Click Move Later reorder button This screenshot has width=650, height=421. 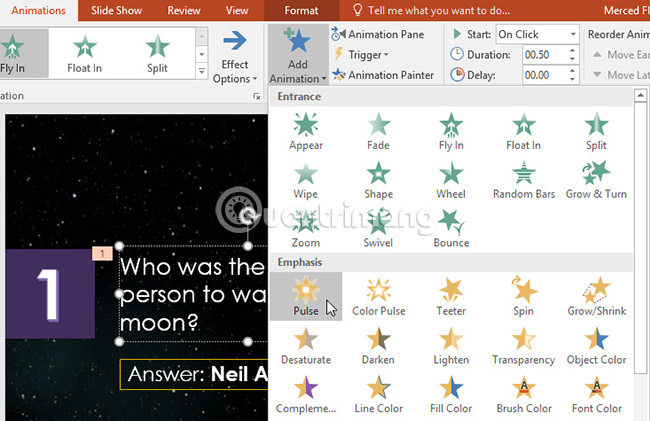click(x=621, y=75)
